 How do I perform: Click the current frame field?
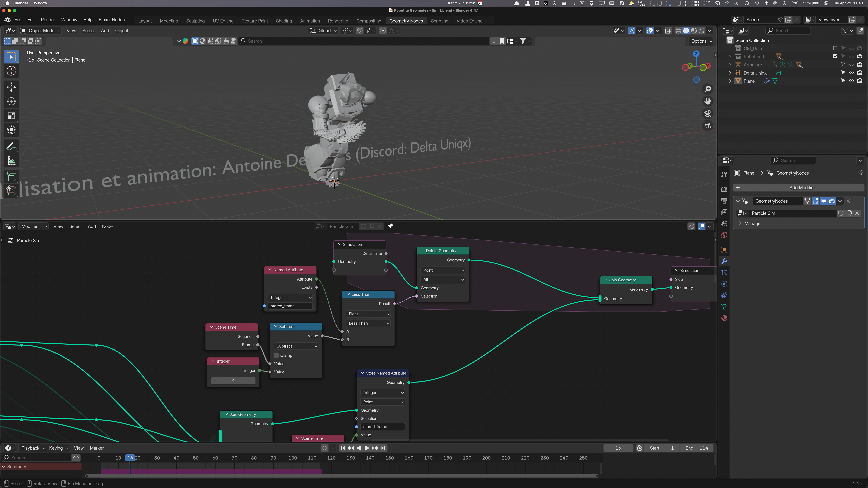pyautogui.click(x=618, y=448)
